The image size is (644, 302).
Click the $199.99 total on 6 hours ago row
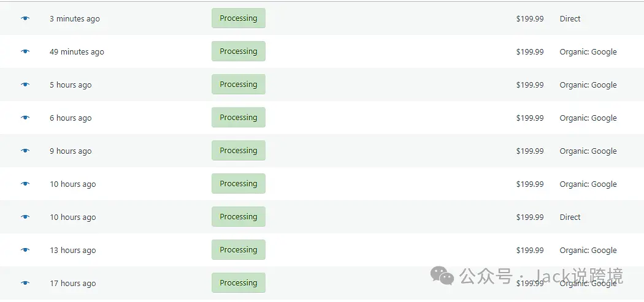[x=530, y=118]
